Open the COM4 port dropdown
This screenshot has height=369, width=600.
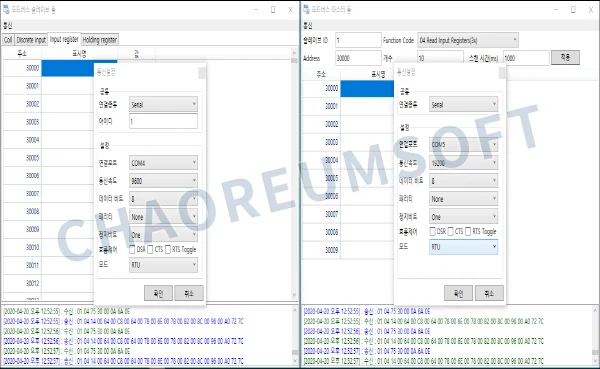click(163, 163)
